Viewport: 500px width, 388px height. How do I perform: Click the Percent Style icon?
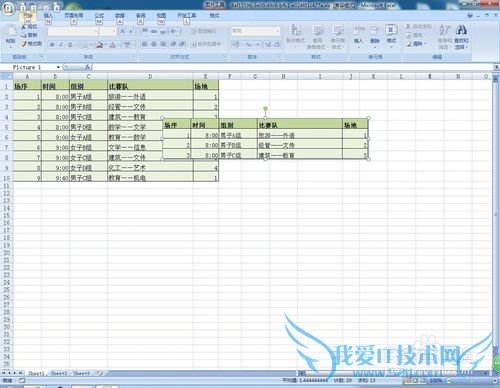click(248, 44)
